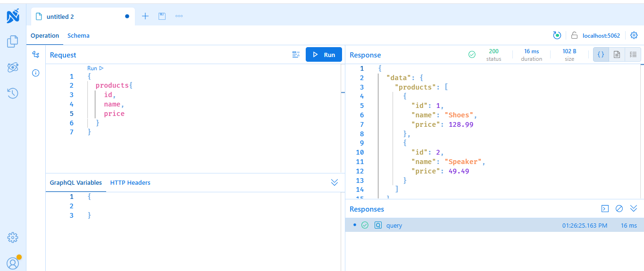
Task: Open the info circle icon
Action: pos(36,73)
